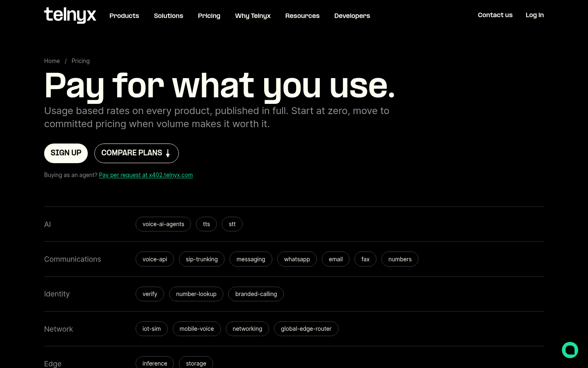Select the verify chip

pos(150,294)
